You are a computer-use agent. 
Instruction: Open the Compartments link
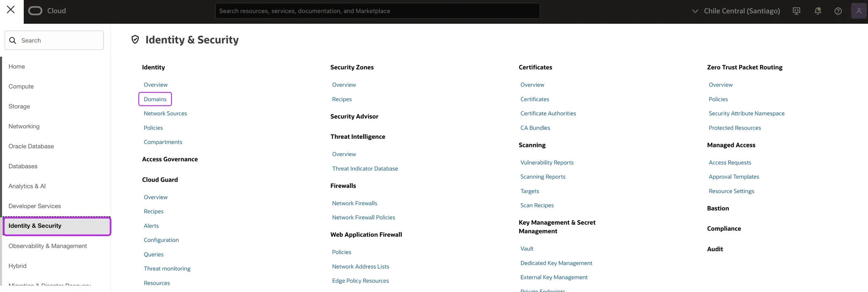pos(163,142)
